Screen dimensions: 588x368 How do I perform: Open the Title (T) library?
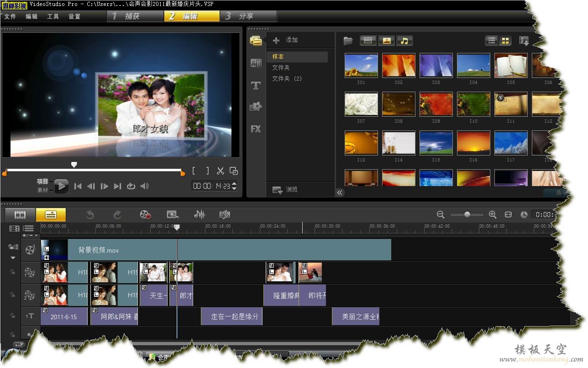[256, 85]
